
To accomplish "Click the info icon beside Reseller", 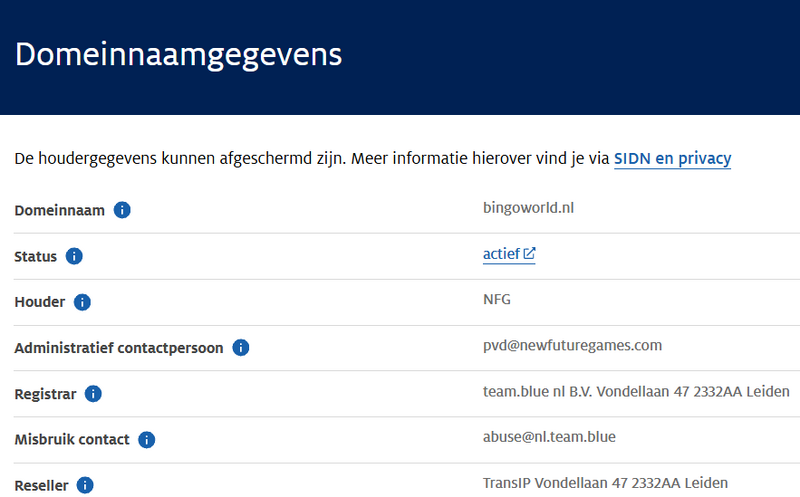I will point(85,485).
